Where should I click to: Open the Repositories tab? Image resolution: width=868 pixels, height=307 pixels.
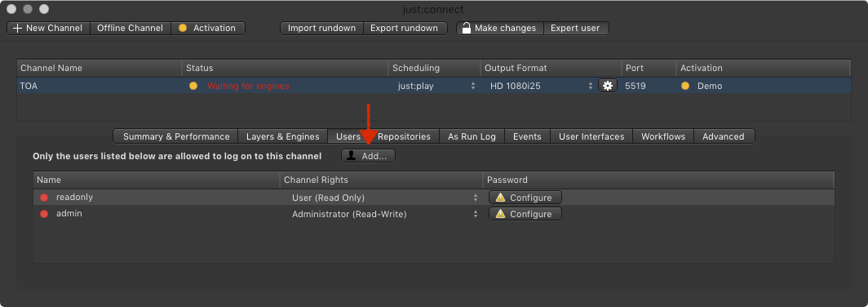click(404, 136)
